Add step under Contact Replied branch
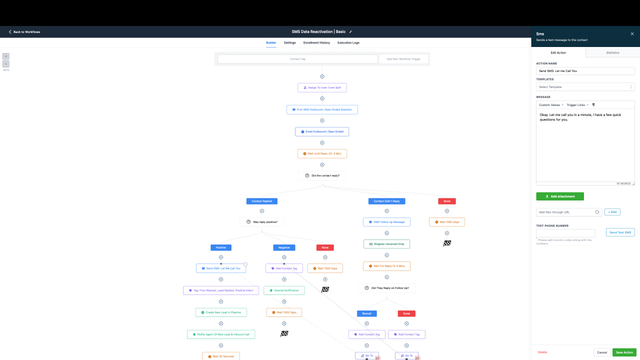 262,211
